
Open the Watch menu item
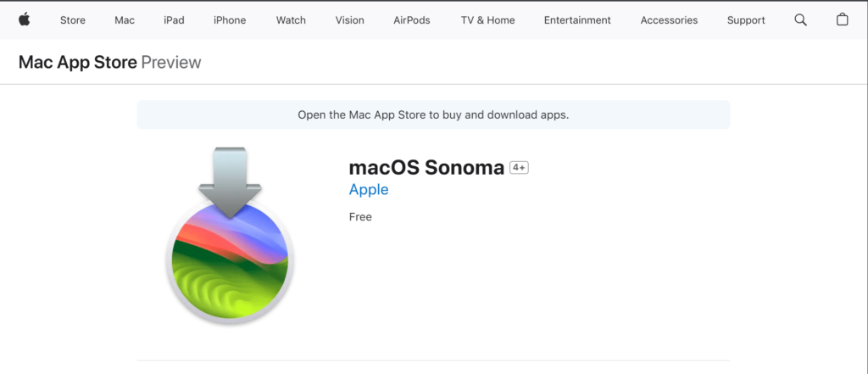291,20
